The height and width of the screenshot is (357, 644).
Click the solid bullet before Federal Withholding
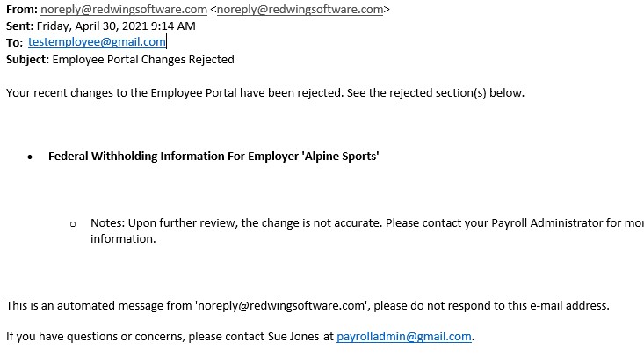[30, 157]
